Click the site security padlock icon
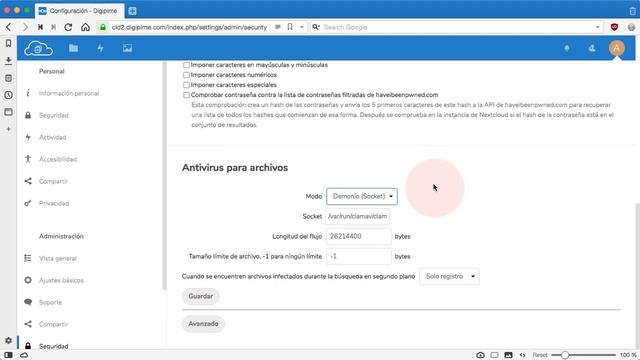The width and height of the screenshot is (640, 360). pos(103,27)
